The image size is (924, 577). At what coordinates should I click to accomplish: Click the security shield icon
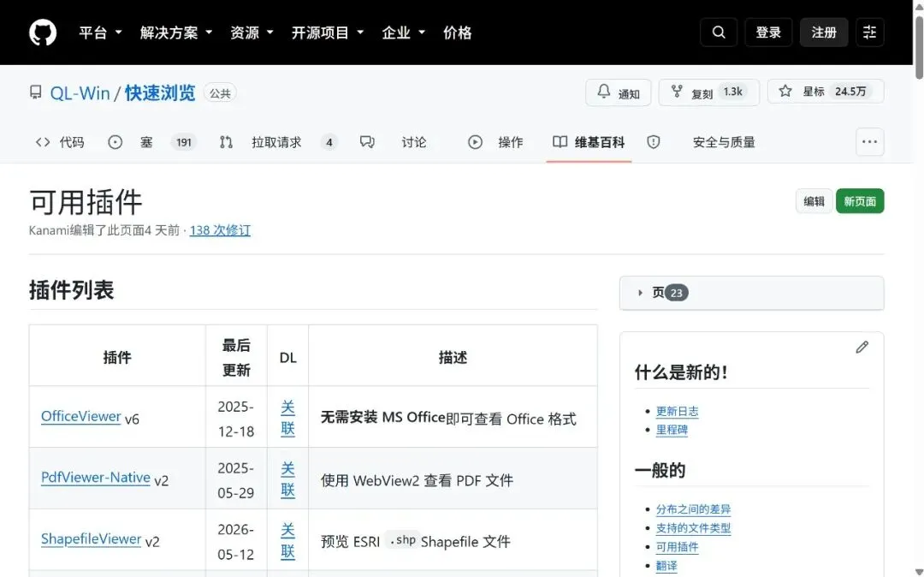(x=653, y=142)
